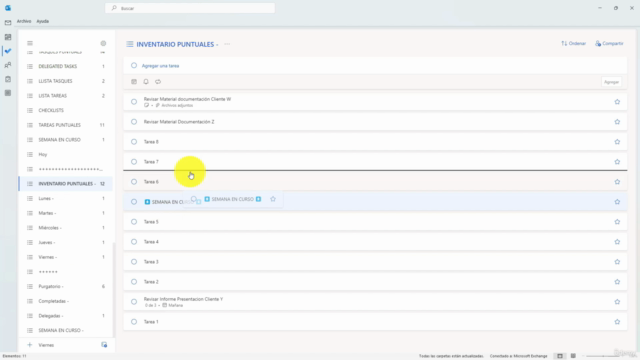Star the Tarea 5 task
640x360 pixels.
[617, 222]
